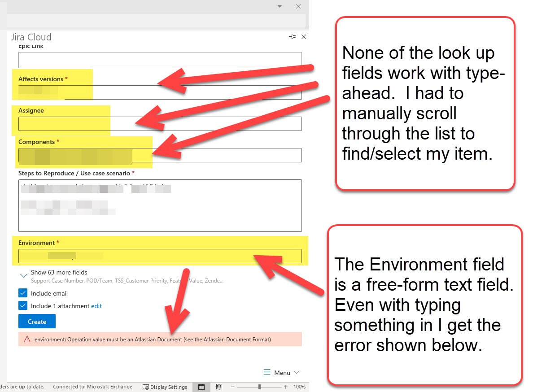533x392 pixels.
Task: Open the Menu hamburger icon
Action: (267, 372)
